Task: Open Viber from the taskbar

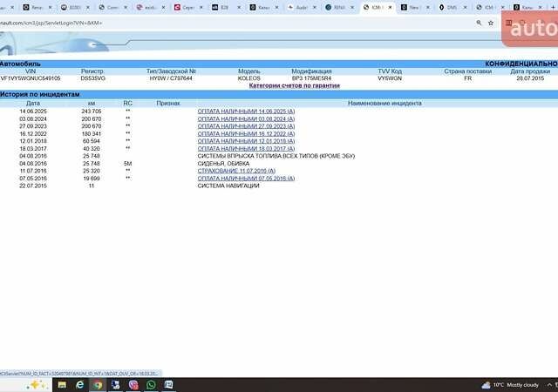Action: coord(133,384)
